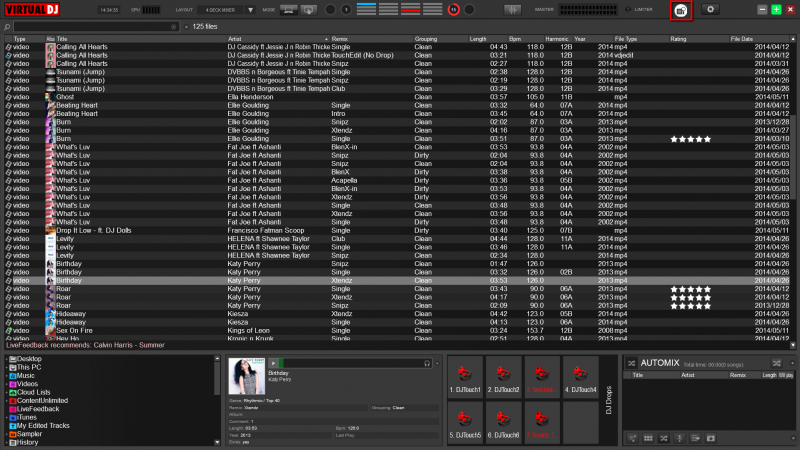Click the VirtualDJ logo

[32, 9]
